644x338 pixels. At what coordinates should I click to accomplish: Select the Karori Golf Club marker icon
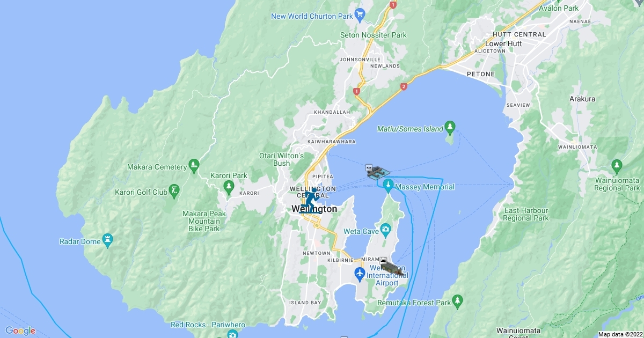coord(174,191)
